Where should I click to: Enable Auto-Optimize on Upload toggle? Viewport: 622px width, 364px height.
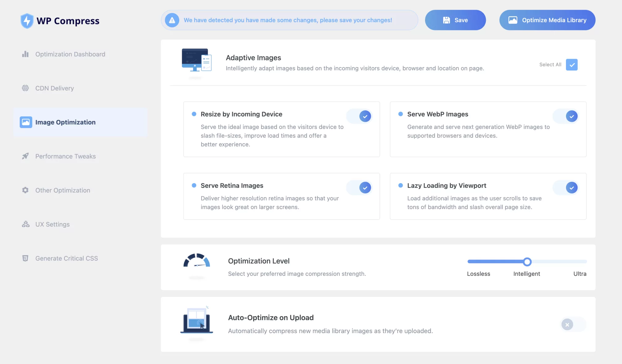pos(573,324)
